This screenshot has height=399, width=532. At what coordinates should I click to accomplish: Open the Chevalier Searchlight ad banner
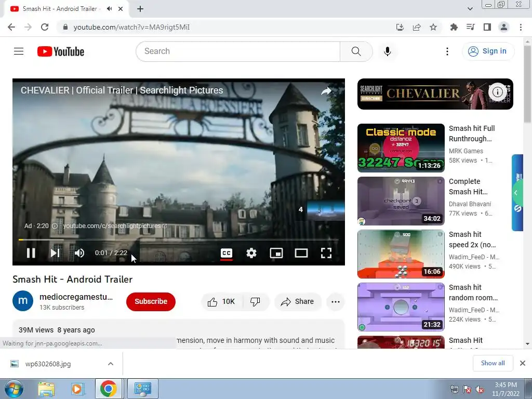coord(435,94)
